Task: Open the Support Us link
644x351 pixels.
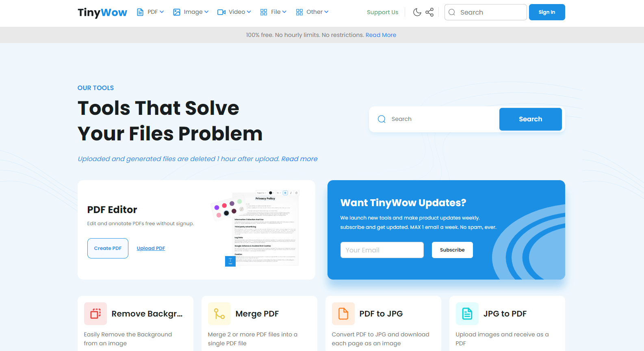Action: pyautogui.click(x=382, y=12)
